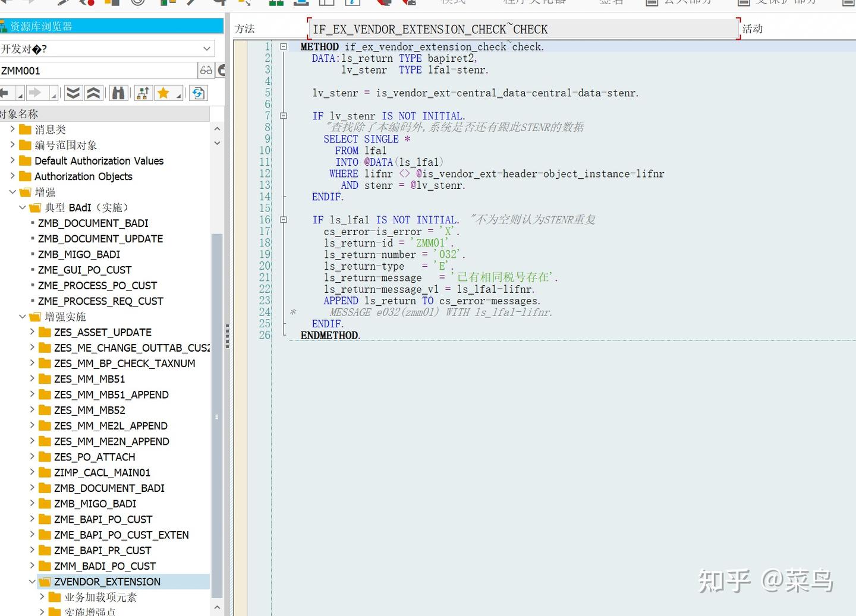Select ZME_PROCESS_PO_CUST in the tree
The image size is (856, 616).
click(x=97, y=286)
